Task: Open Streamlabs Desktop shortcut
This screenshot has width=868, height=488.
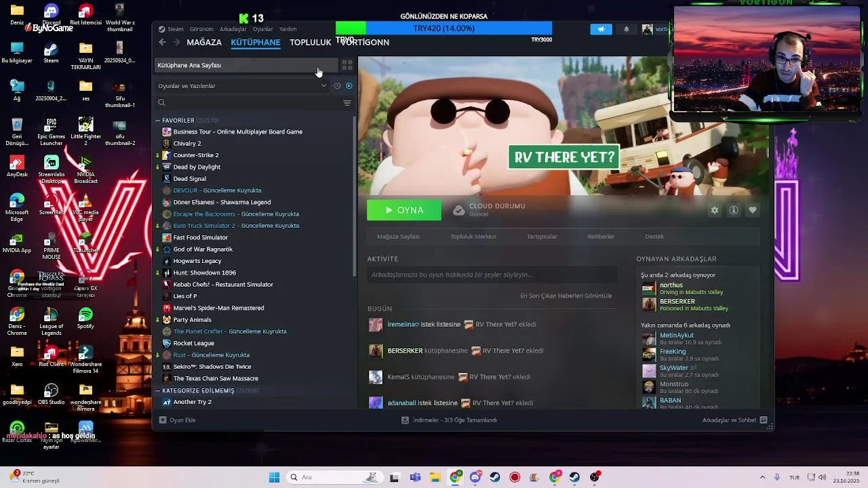Action: 51,169
